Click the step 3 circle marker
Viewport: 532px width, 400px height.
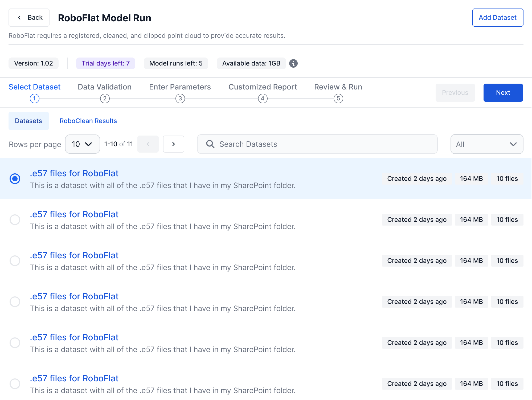tap(180, 99)
